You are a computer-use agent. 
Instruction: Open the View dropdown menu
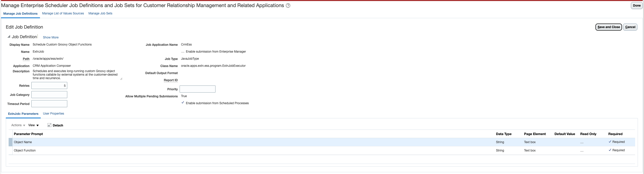pos(33,125)
